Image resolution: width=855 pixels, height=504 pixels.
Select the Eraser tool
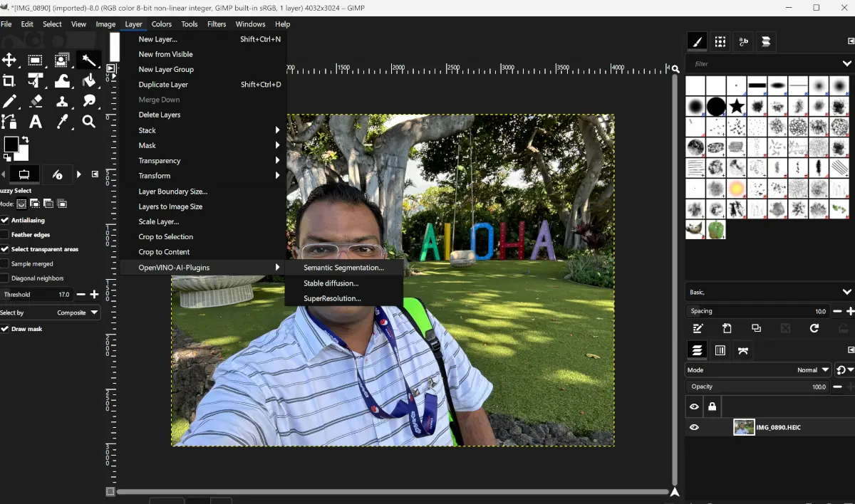(36, 101)
